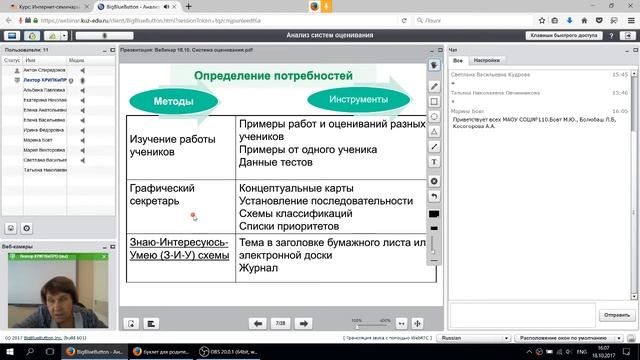Switch to OBS in the taskbar
Viewport: 640px width, 360px height.
228,351
